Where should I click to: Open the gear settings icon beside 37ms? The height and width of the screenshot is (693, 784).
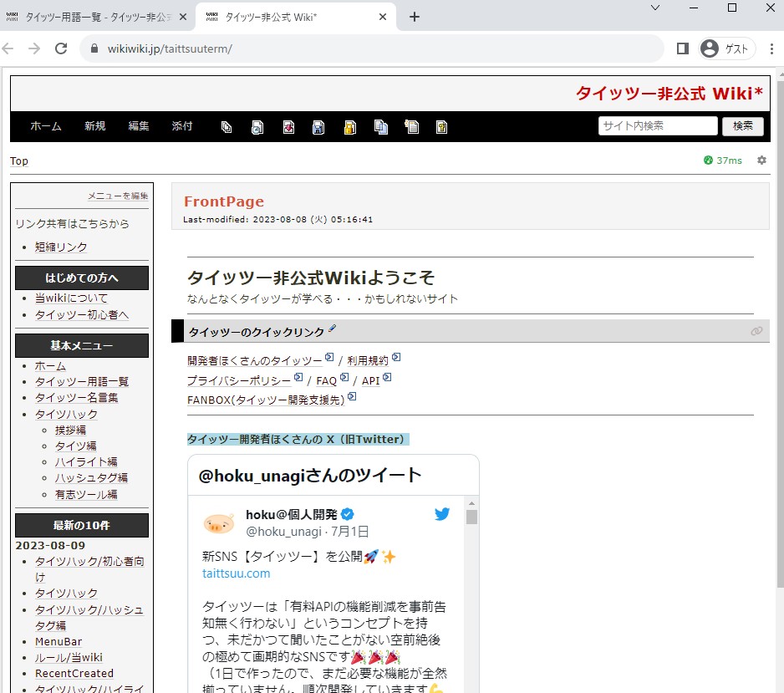click(x=761, y=161)
